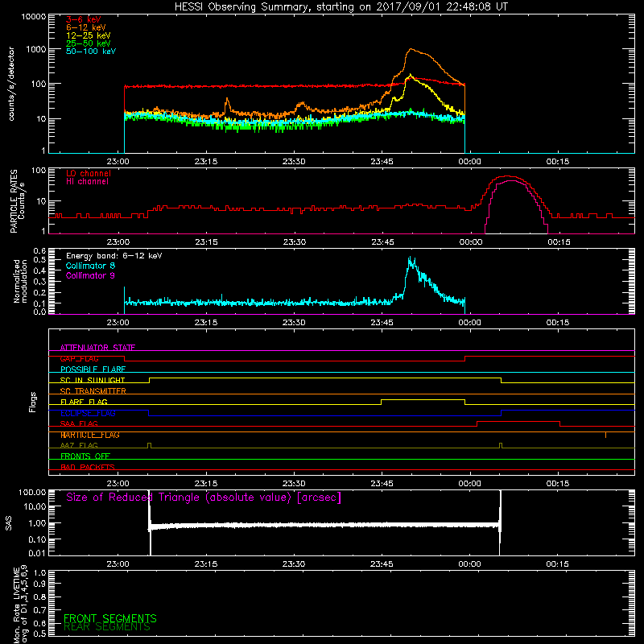This screenshot has height=644, width=644.
Task: Click the ATTENUATOR_STATE flag label
Action: pyautogui.click(x=97, y=348)
